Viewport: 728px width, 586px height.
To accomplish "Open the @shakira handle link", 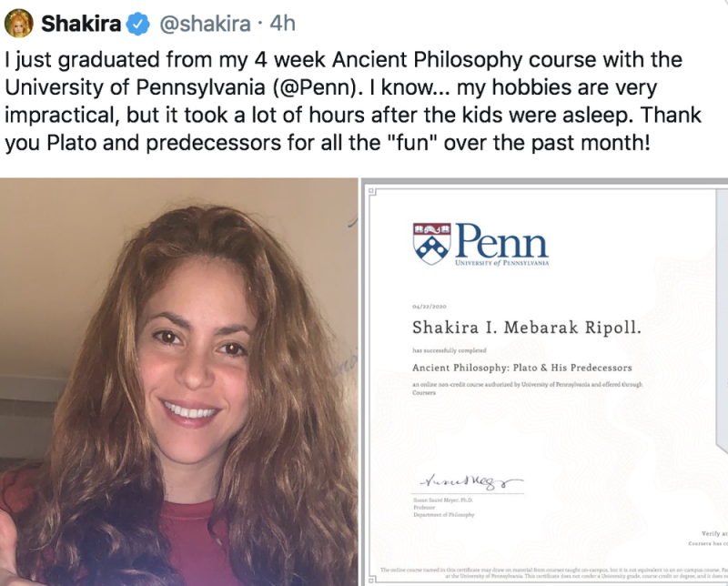I will [205, 25].
